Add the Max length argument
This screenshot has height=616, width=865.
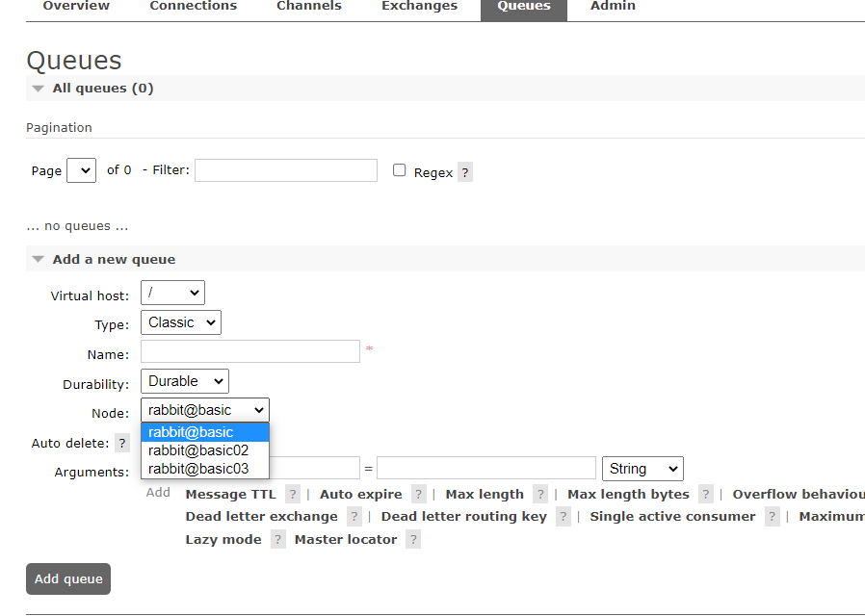click(485, 494)
